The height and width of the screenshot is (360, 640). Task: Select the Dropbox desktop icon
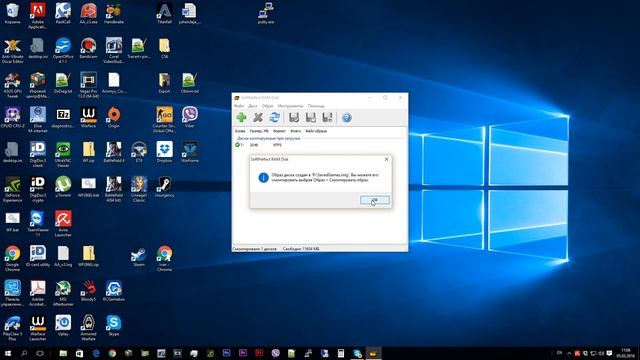point(164,152)
